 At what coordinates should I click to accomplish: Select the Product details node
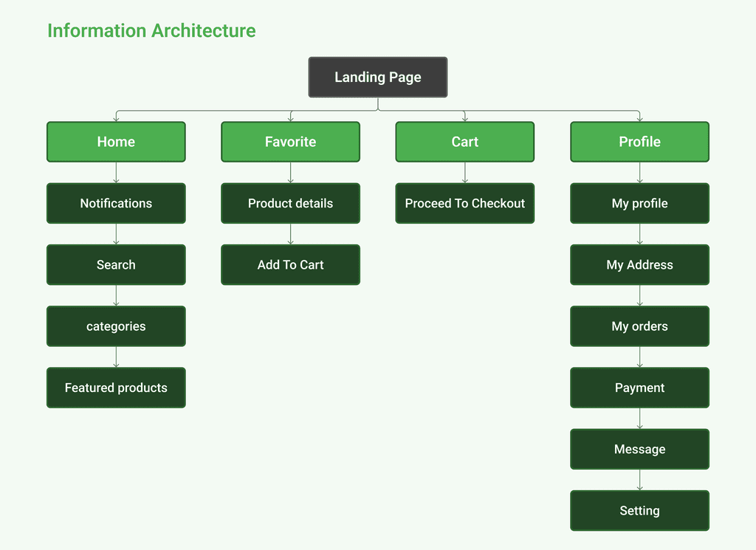pos(290,204)
